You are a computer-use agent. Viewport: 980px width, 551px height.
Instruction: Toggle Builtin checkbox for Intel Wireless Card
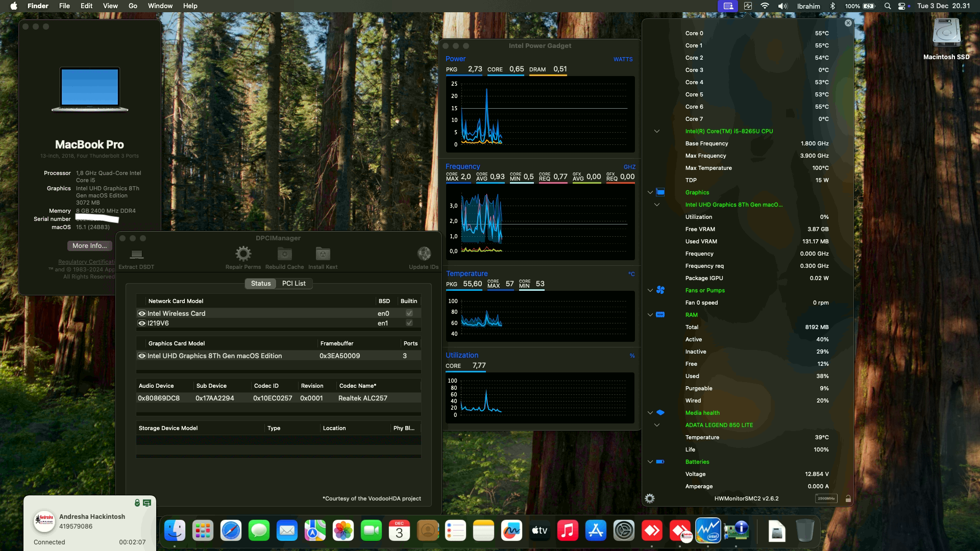(x=409, y=313)
